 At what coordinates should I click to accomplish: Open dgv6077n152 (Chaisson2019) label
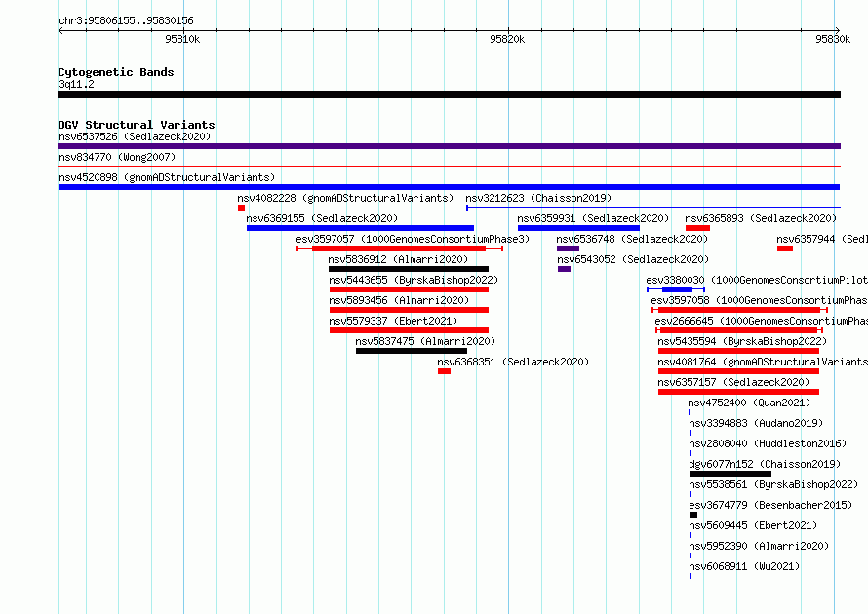pos(765,464)
